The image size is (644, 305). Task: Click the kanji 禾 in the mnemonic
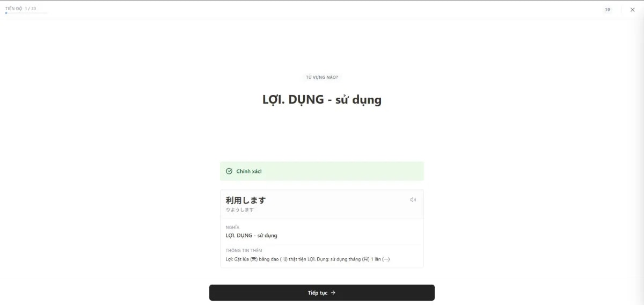(x=254, y=259)
